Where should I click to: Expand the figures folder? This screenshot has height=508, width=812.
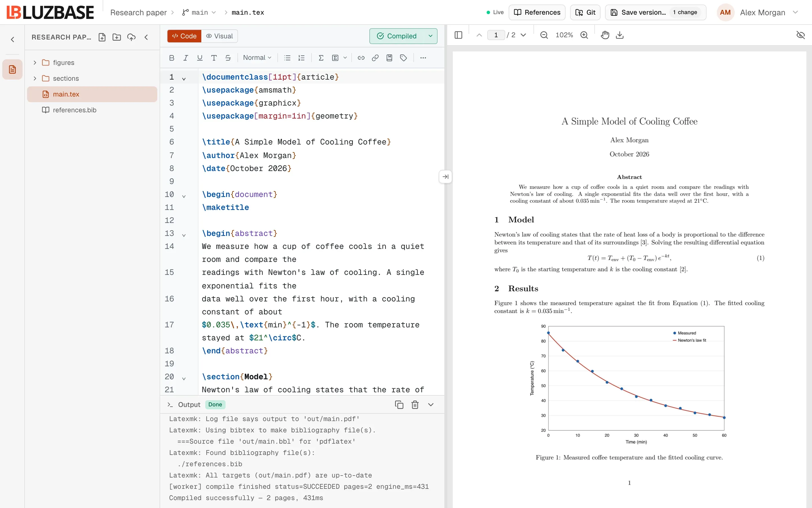click(x=35, y=62)
